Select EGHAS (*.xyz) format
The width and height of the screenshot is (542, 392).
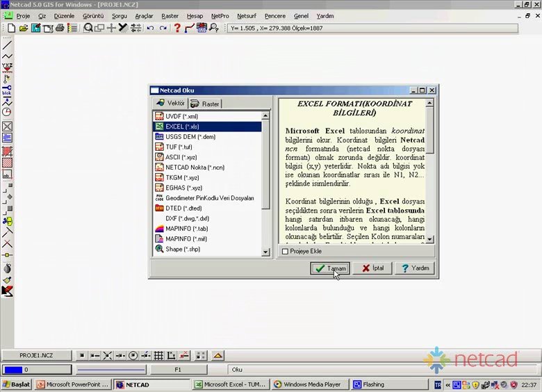[207, 188]
